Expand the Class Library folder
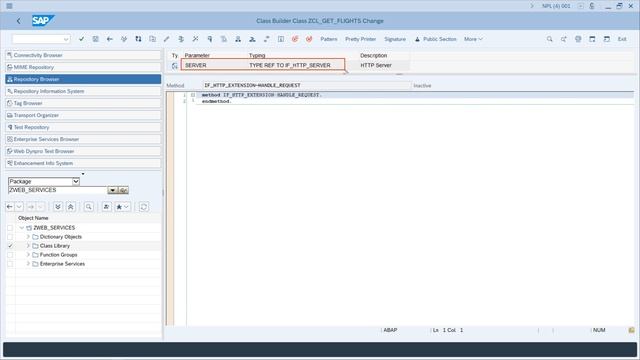Screen dimensions: 640x360 28,246
